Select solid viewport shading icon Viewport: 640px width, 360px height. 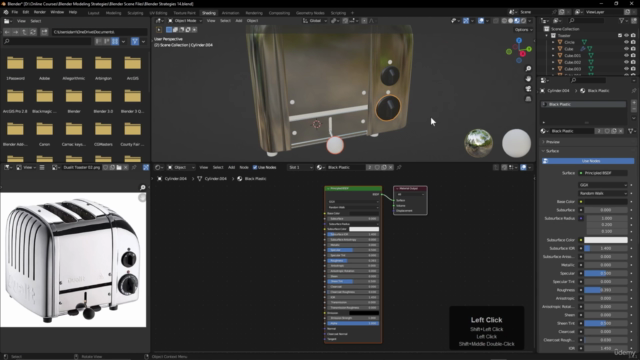tap(511, 20)
